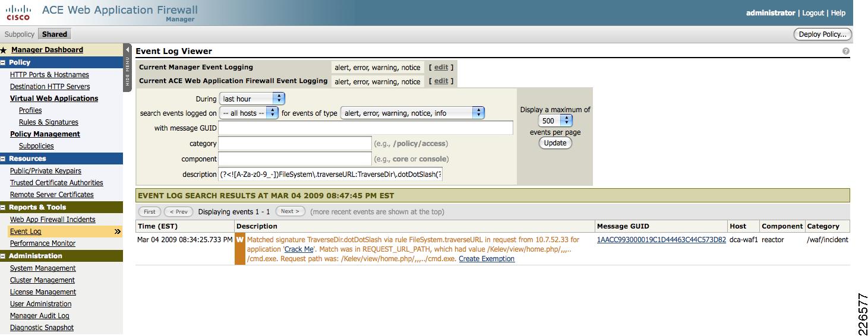Image resolution: width=868 pixels, height=336 pixels.
Task: Click the arrow icon next to Event Log
Action: click(118, 232)
